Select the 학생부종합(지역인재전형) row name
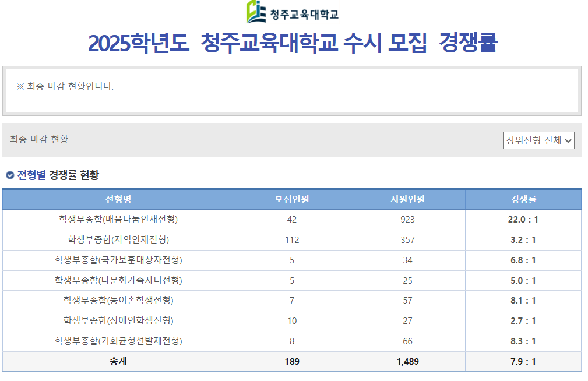588x381 pixels. click(x=118, y=239)
